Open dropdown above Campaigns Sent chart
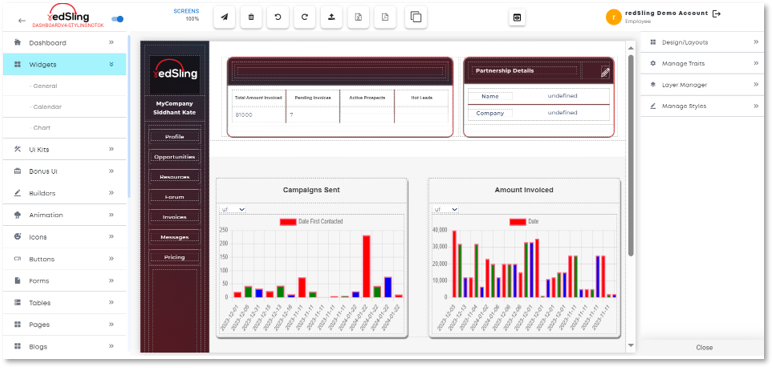This screenshot has width=773, height=368. (x=233, y=210)
